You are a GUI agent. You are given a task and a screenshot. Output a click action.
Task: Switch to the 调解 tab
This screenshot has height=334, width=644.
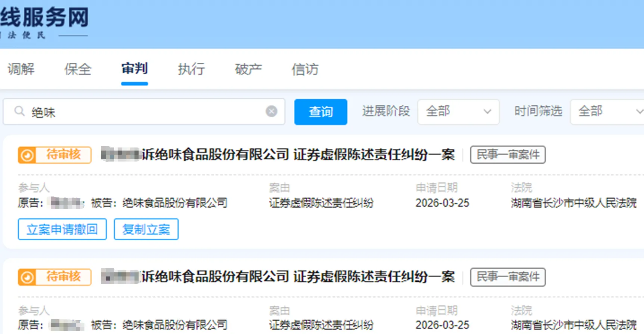coord(21,69)
